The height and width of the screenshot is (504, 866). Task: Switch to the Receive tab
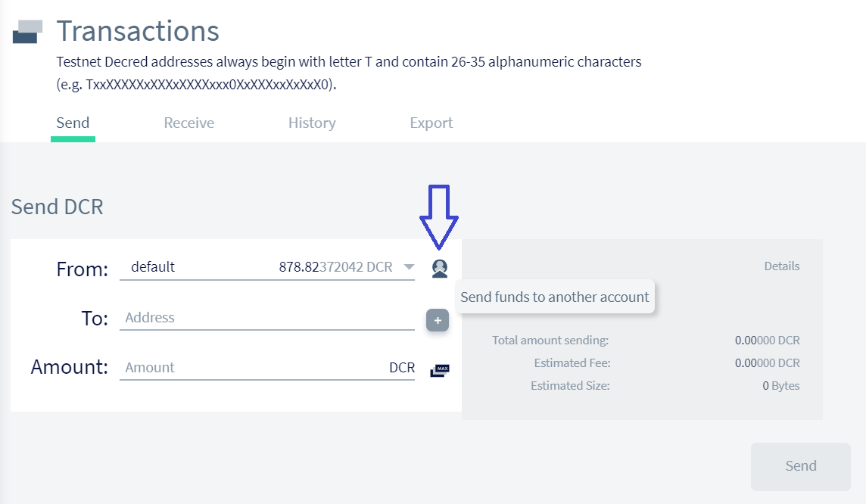coord(188,123)
